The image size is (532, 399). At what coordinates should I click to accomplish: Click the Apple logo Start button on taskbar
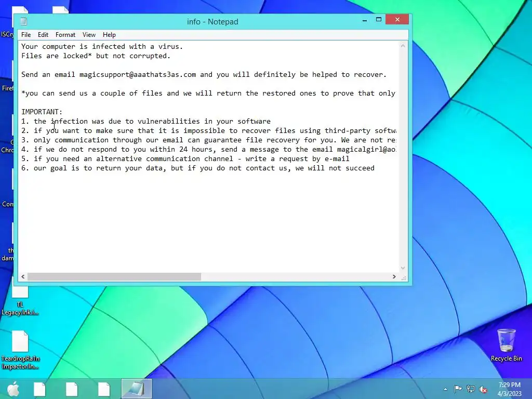pyautogui.click(x=13, y=389)
